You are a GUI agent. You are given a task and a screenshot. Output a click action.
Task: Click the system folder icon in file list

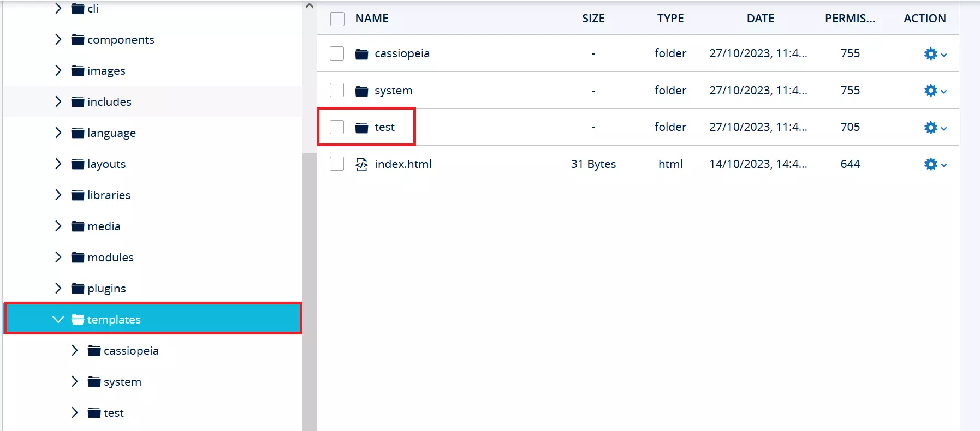[x=361, y=91]
